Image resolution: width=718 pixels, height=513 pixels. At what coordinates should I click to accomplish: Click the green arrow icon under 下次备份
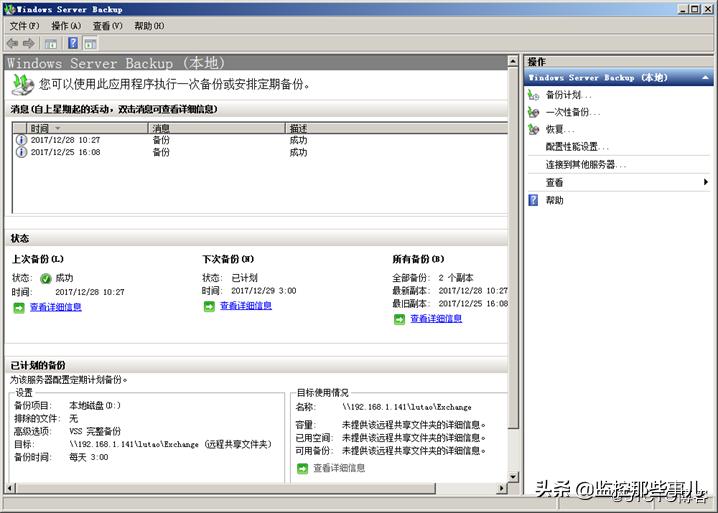click(209, 306)
